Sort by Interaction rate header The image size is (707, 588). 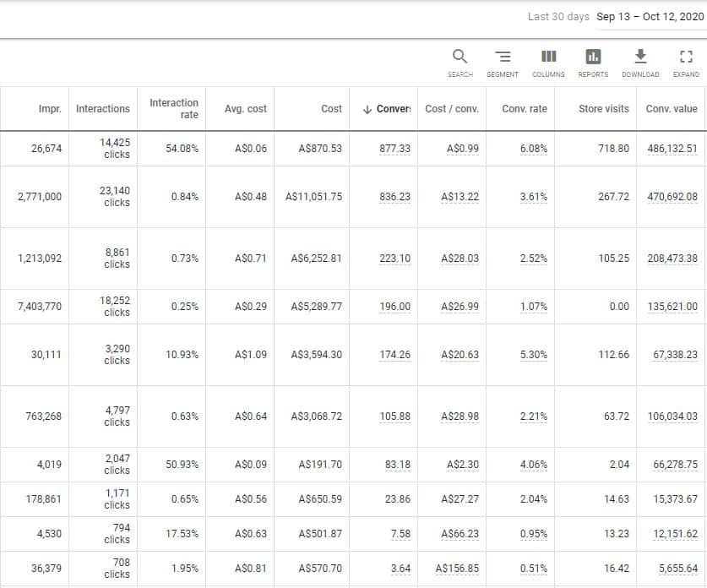click(174, 109)
